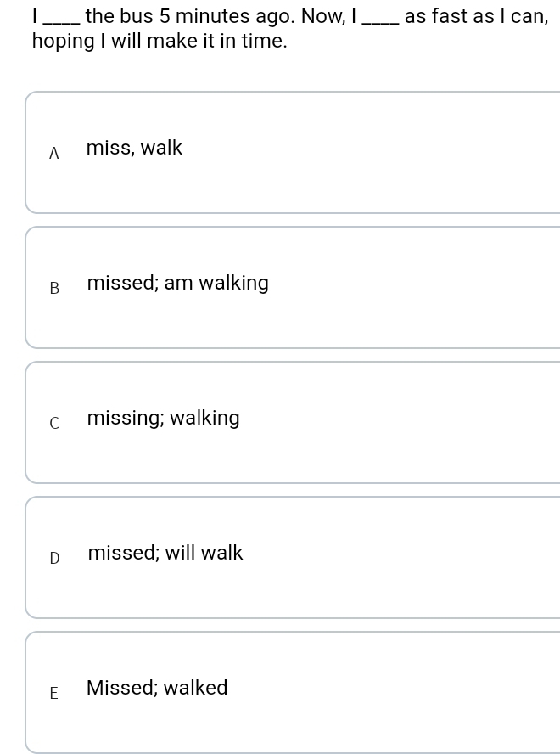This screenshot has width=560, height=754.
Task: Click the letter D label
Action: 55,559
